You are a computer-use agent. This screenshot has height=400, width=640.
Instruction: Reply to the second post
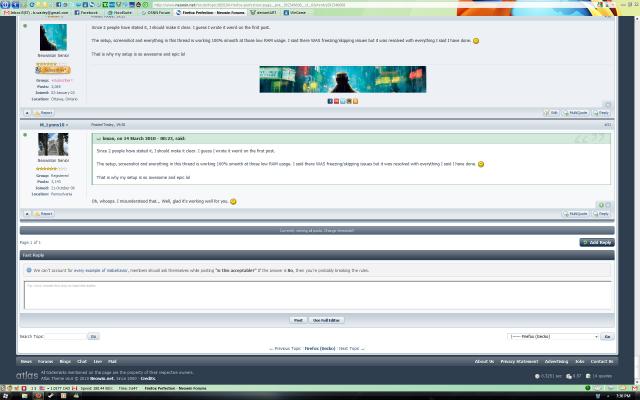click(601, 213)
